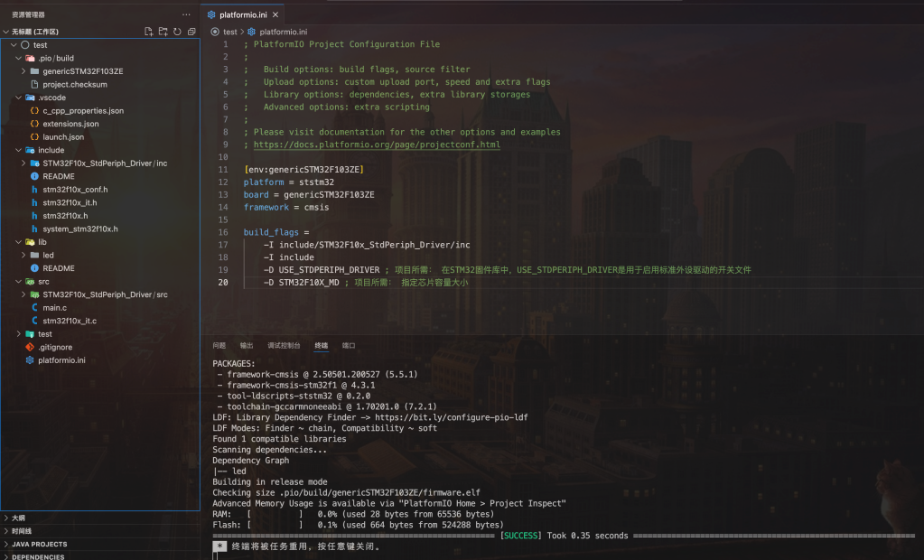
Task: Open launch.json file
Action: pos(63,136)
